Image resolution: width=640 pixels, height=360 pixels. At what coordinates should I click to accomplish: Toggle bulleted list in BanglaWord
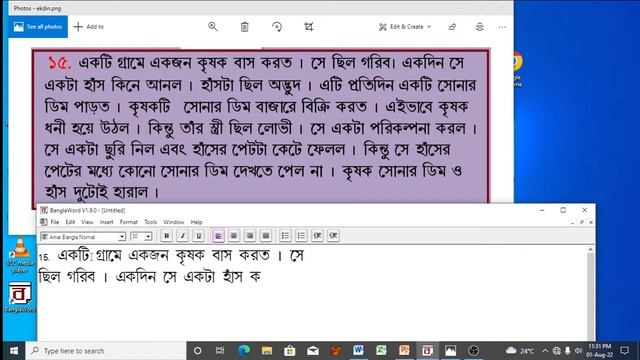285,236
